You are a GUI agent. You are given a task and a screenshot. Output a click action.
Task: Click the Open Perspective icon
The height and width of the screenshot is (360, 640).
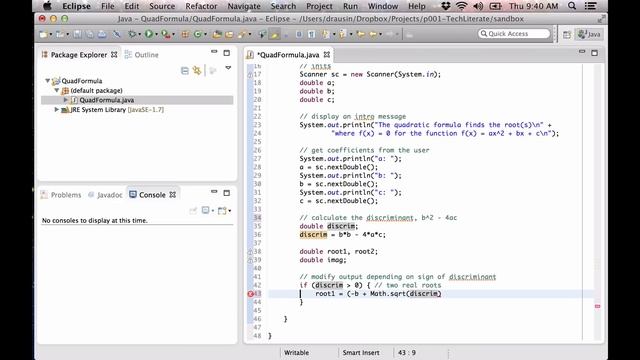pyautogui.click(x=567, y=34)
